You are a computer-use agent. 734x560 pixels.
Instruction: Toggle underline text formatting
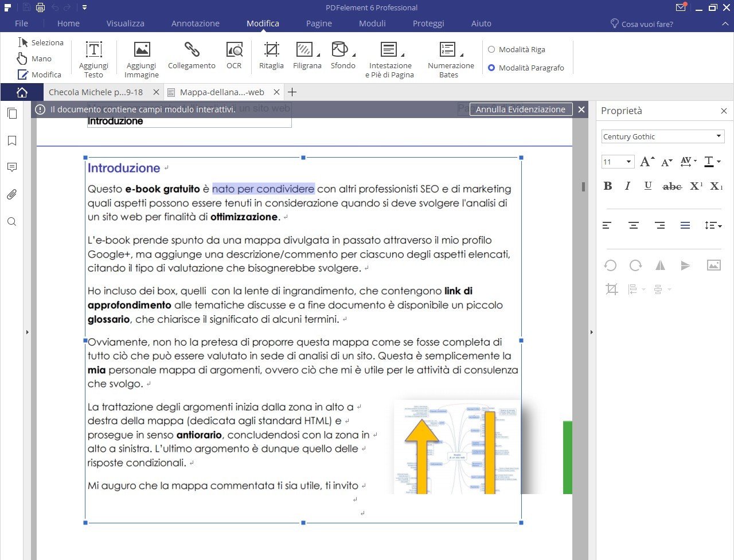coord(648,186)
